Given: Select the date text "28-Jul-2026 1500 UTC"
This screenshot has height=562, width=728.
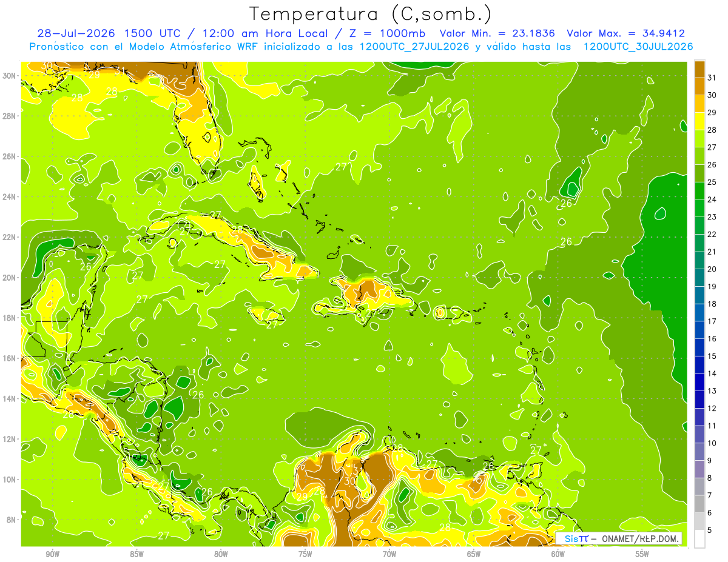Looking at the screenshot, I should coord(110,34).
